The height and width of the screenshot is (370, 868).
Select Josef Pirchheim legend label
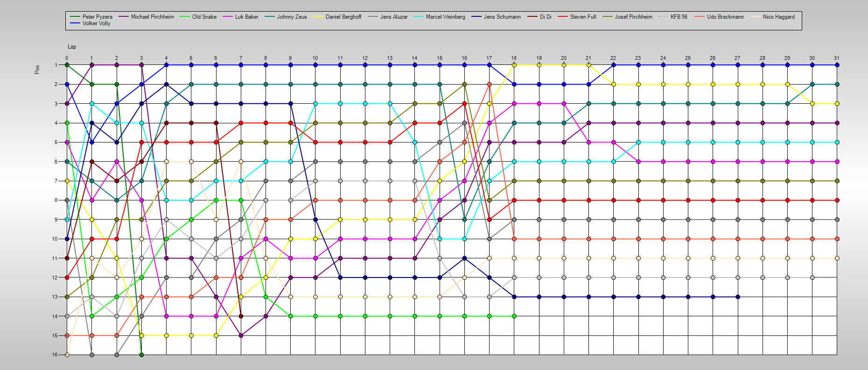(633, 17)
